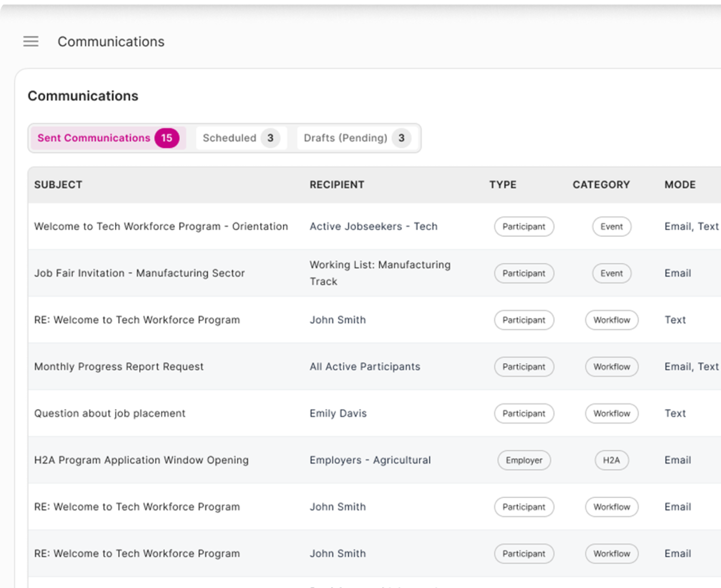Screen dimensions: 721x588
Task: Select the Sent Communications tab
Action: (x=94, y=138)
